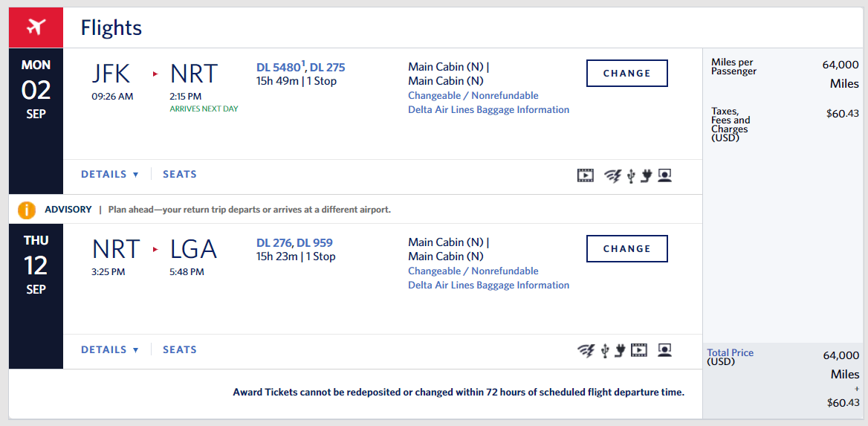Click the USB power icon on the NRT–LGA flight

click(x=604, y=350)
